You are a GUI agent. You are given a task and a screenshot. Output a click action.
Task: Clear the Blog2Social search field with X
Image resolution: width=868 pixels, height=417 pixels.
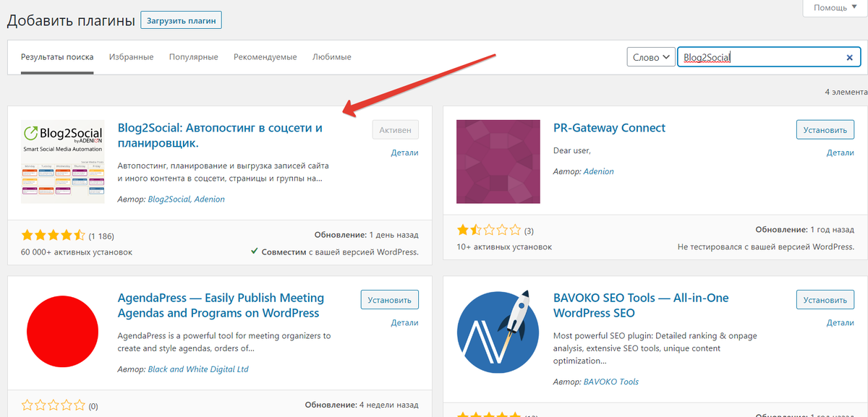coord(850,58)
